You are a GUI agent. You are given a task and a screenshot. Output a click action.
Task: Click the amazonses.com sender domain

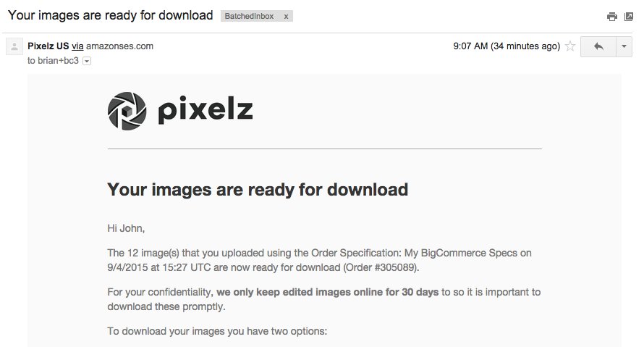[x=120, y=46]
